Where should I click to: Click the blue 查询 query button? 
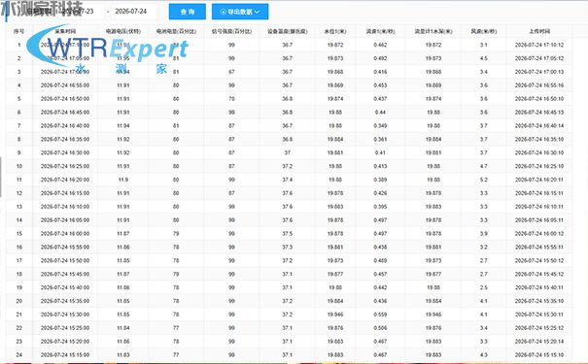[x=188, y=12]
